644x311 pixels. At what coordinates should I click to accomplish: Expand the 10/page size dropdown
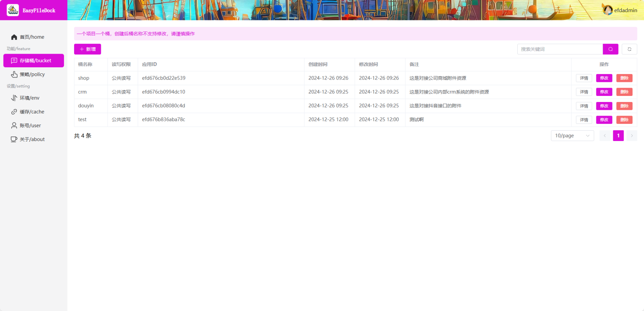(x=572, y=136)
